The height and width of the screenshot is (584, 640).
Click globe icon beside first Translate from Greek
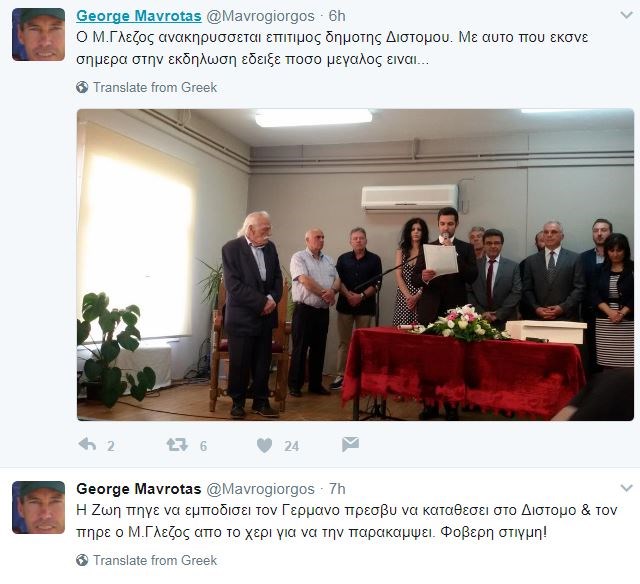[x=82, y=87]
